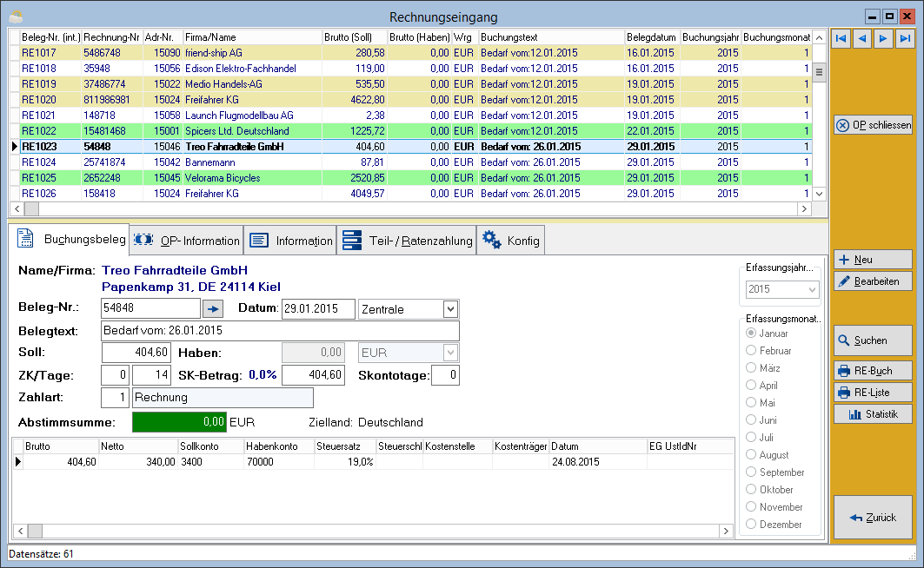Select row RE1025 Velorama Bicycles
The image size is (924, 568).
pos(410,178)
